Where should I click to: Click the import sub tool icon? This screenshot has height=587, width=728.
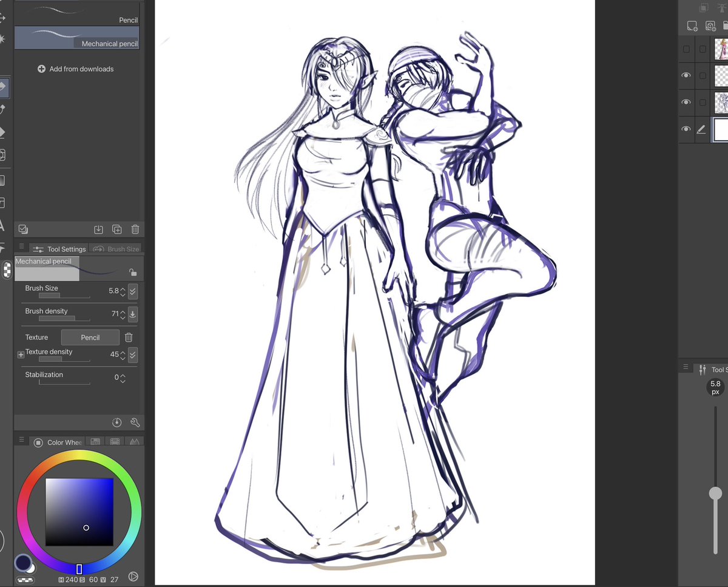[98, 229]
